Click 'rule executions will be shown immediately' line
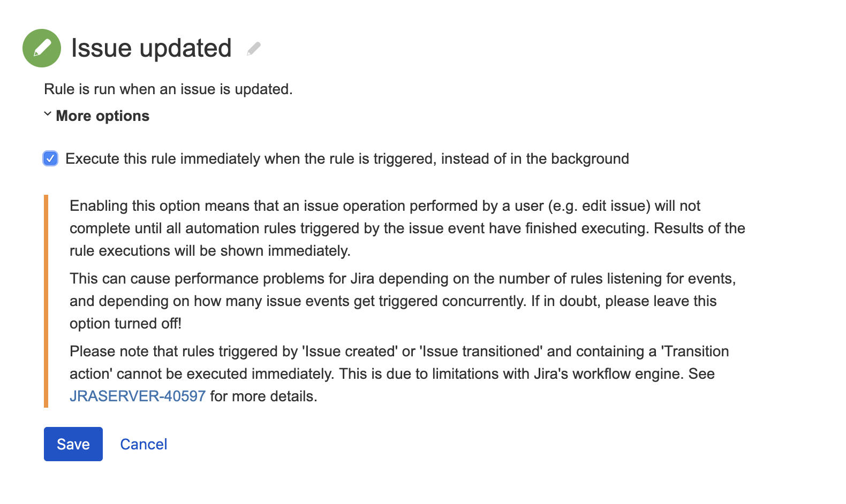The image size is (846, 504). tap(210, 251)
